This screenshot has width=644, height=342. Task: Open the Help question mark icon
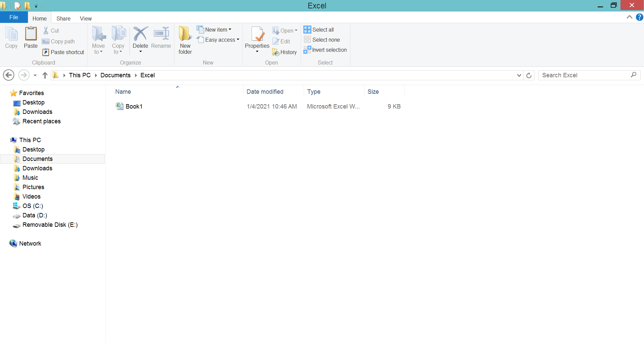639,17
